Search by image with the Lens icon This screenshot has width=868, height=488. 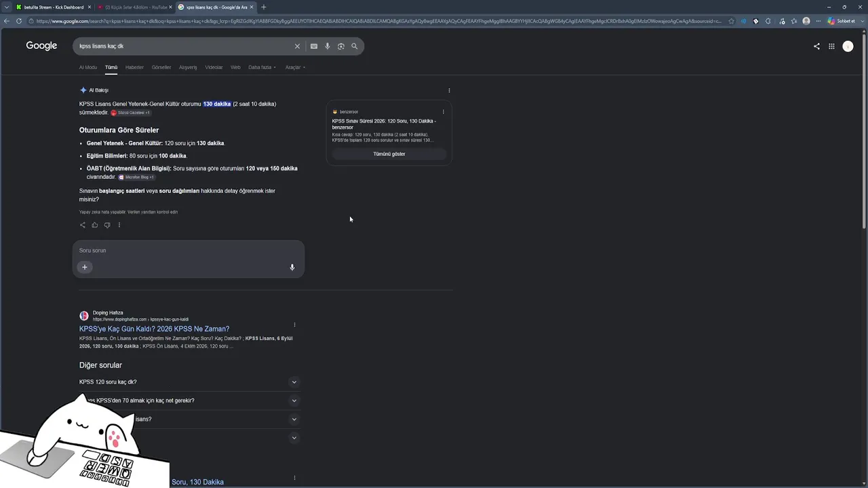(341, 46)
